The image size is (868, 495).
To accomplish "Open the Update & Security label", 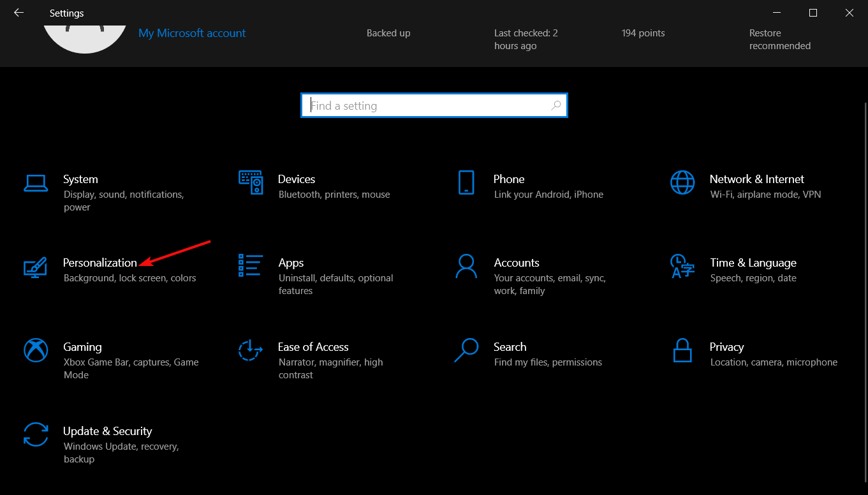I will point(107,431).
